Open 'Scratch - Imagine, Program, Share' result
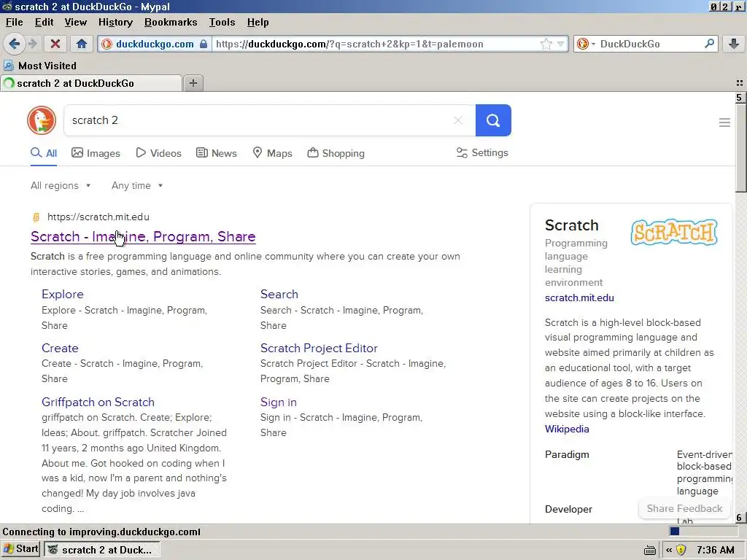The image size is (747, 560). click(143, 237)
